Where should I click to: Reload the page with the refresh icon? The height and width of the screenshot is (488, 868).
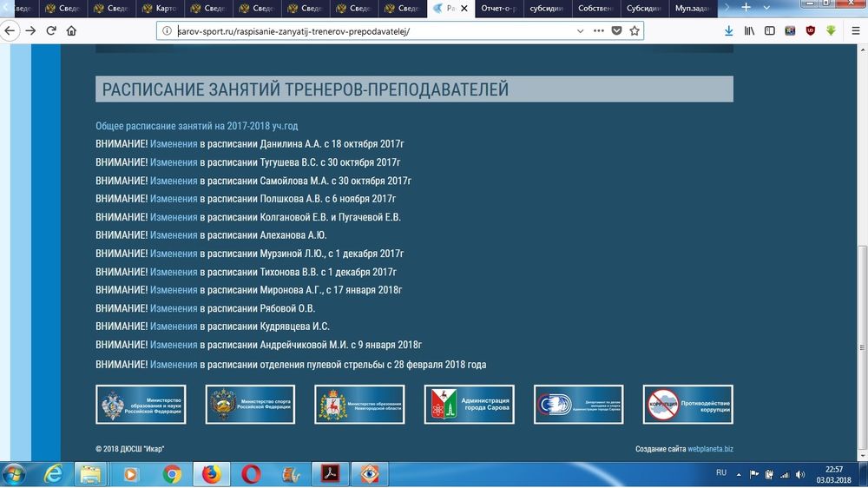(51, 30)
